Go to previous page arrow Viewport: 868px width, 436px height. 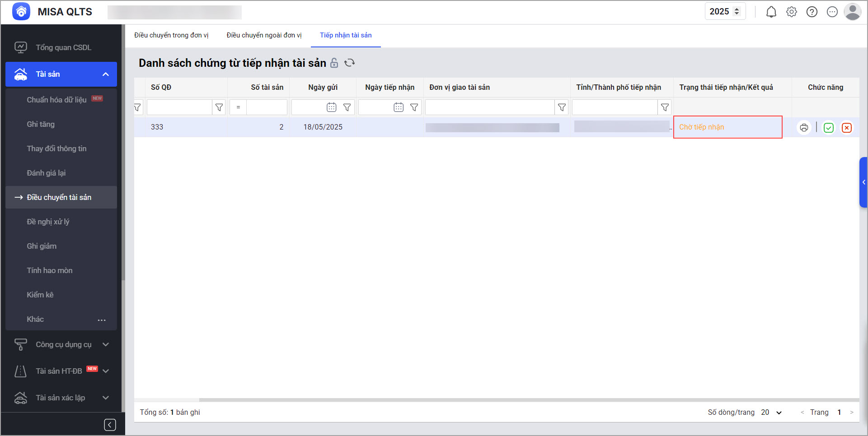(x=802, y=413)
